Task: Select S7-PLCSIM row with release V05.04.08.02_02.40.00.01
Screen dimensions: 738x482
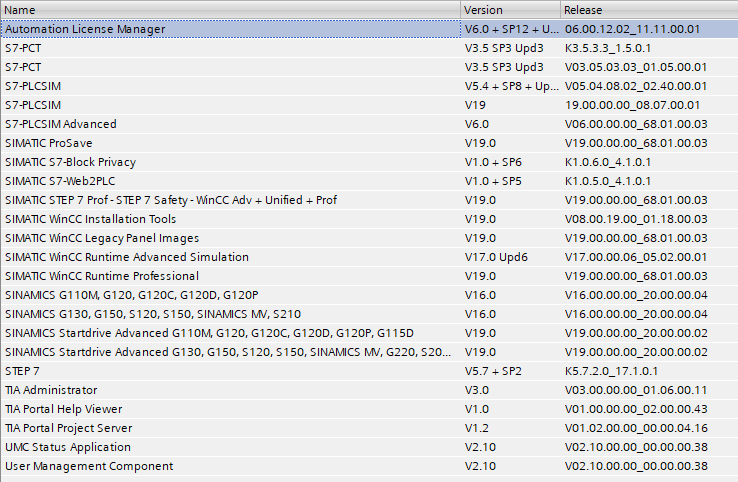Action: pyautogui.click(x=369, y=86)
